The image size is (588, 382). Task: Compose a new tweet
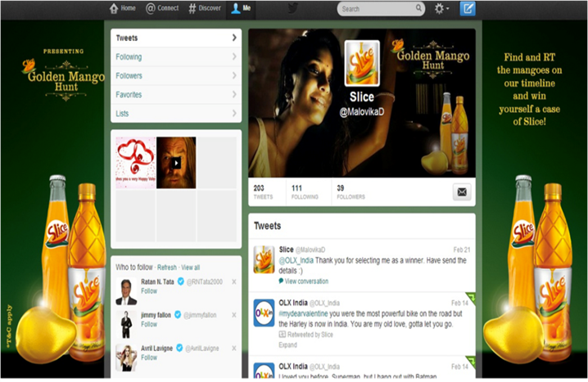(468, 9)
